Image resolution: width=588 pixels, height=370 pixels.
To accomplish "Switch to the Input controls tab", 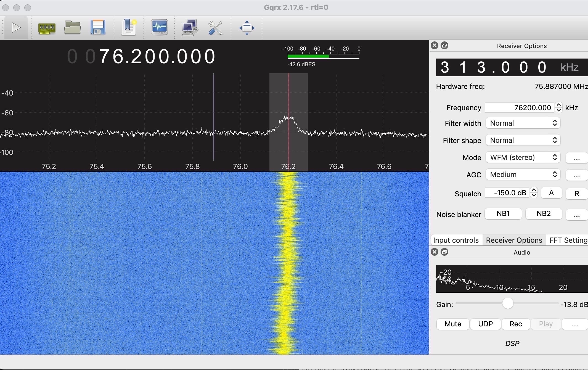I will coord(456,240).
